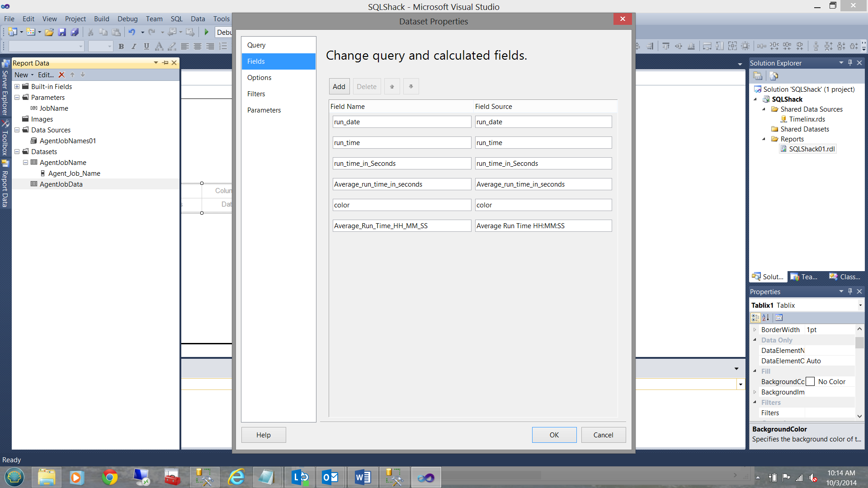Toggle Italic formatting in toolbar

pyautogui.click(x=134, y=46)
